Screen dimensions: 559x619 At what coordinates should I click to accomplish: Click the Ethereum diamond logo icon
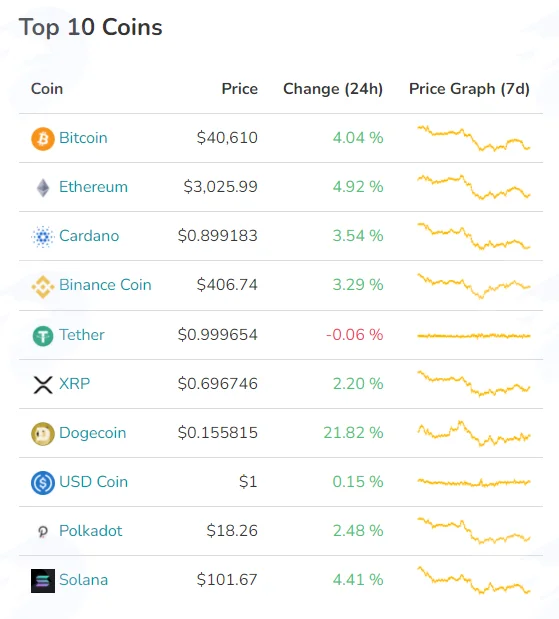pyautogui.click(x=43, y=188)
